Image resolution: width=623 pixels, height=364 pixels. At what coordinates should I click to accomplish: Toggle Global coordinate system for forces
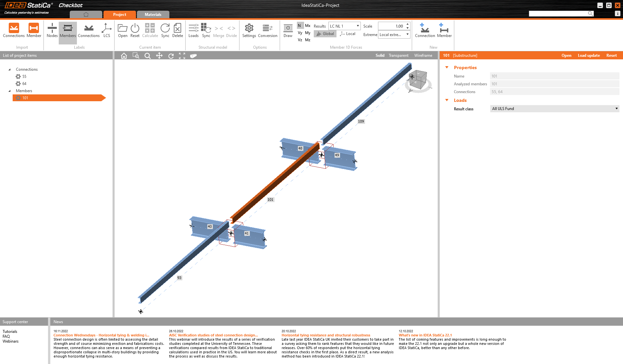tap(325, 34)
